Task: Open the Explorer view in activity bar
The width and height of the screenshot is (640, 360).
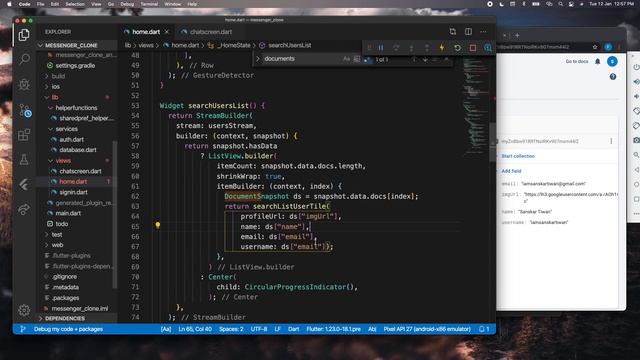Action: tap(24, 35)
